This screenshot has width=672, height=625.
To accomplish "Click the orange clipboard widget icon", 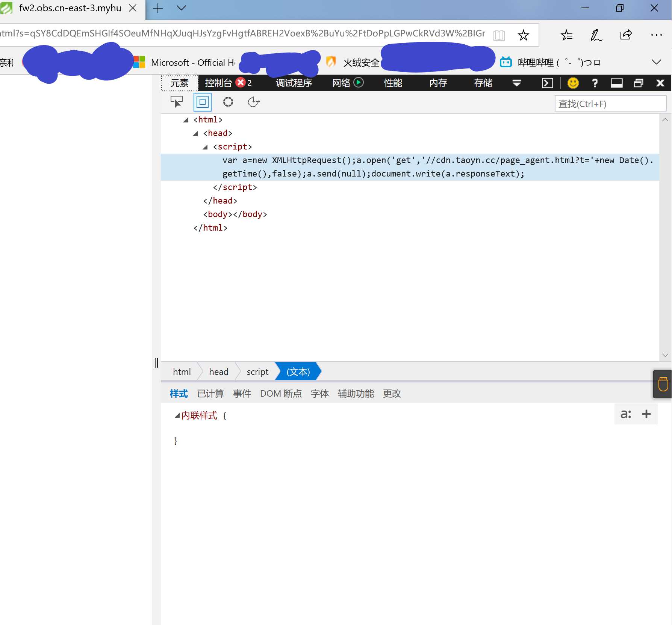I will pos(663,384).
